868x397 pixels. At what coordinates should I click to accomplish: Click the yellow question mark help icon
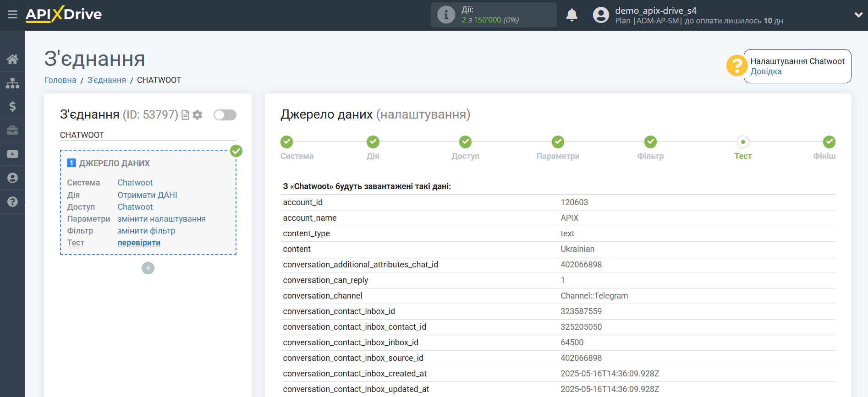(736, 66)
